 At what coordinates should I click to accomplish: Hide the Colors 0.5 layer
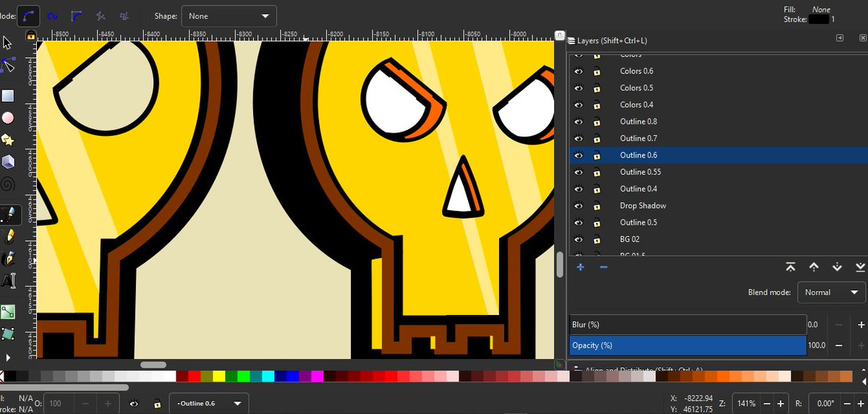[x=579, y=87]
